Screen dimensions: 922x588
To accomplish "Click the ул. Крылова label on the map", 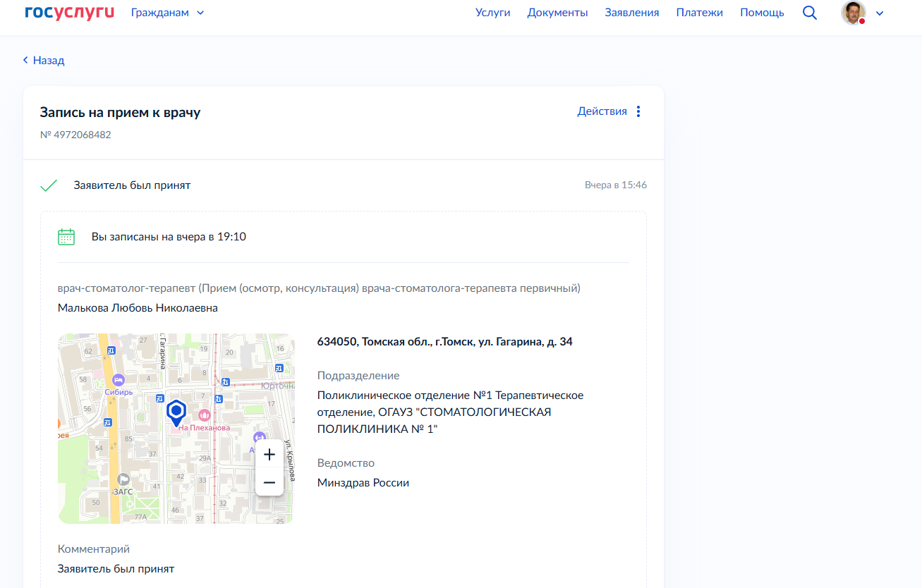I will pos(289,462).
